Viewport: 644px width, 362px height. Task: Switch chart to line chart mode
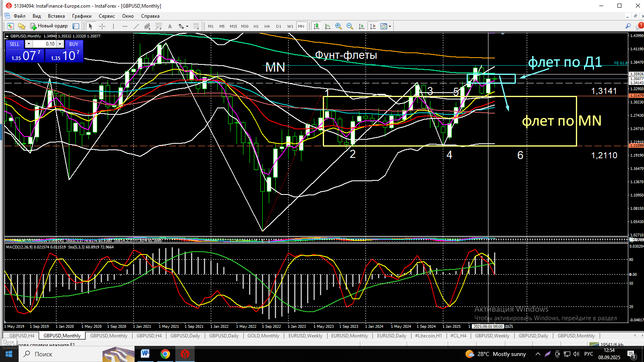click(x=328, y=26)
